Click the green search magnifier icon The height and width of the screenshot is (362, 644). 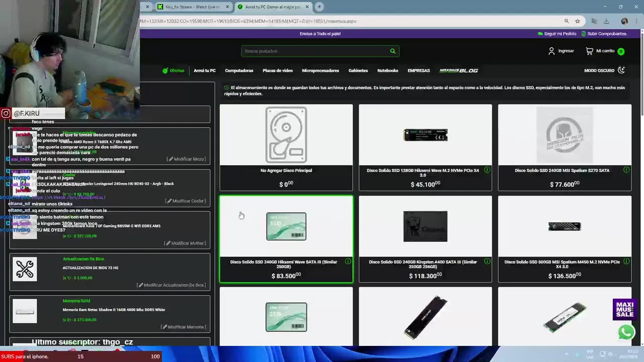[x=392, y=51]
